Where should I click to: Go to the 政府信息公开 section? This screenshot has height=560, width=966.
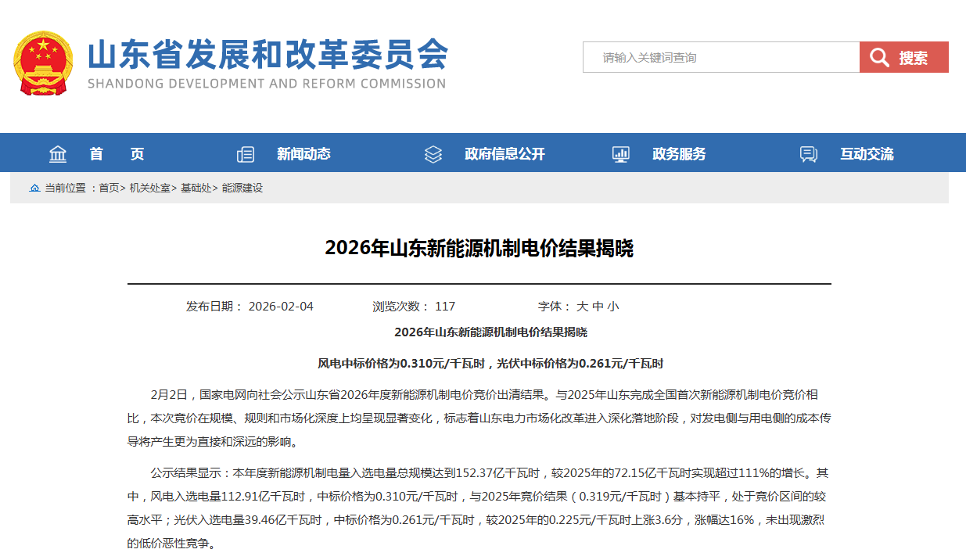click(505, 154)
